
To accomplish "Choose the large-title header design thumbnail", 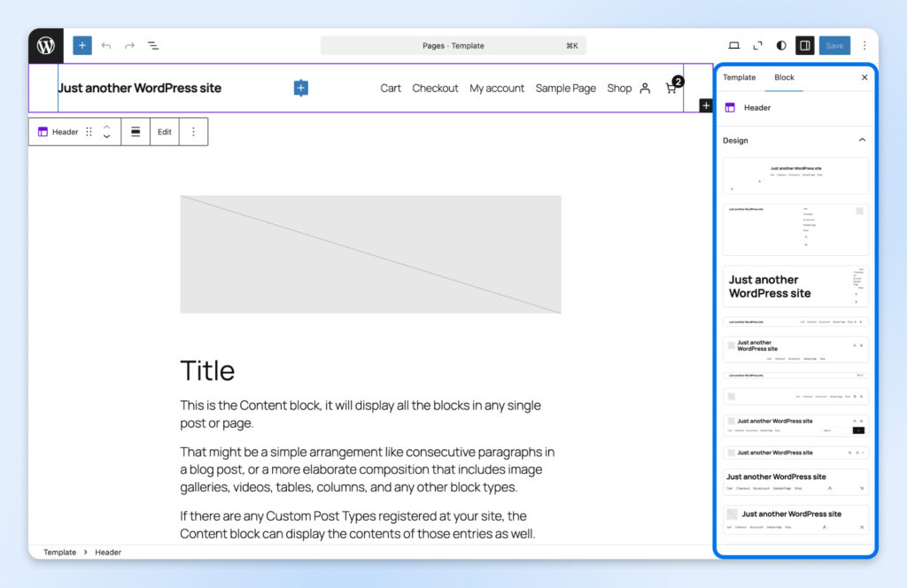I will [x=795, y=286].
